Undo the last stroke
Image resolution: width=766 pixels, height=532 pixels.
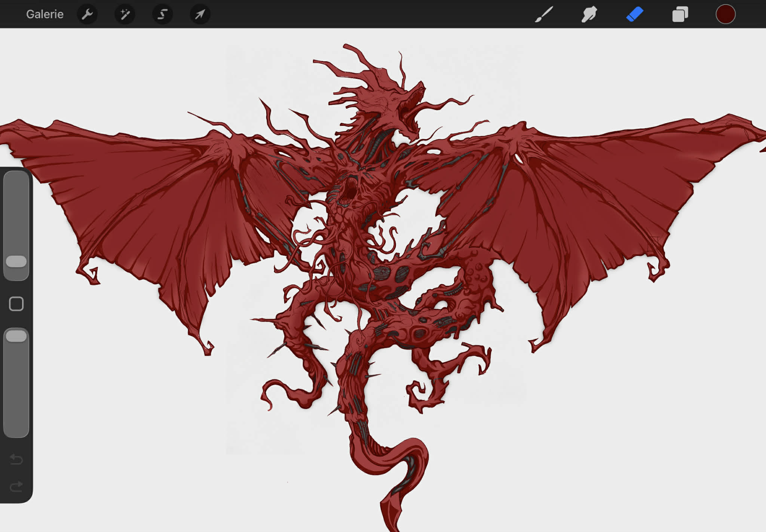[x=16, y=459]
